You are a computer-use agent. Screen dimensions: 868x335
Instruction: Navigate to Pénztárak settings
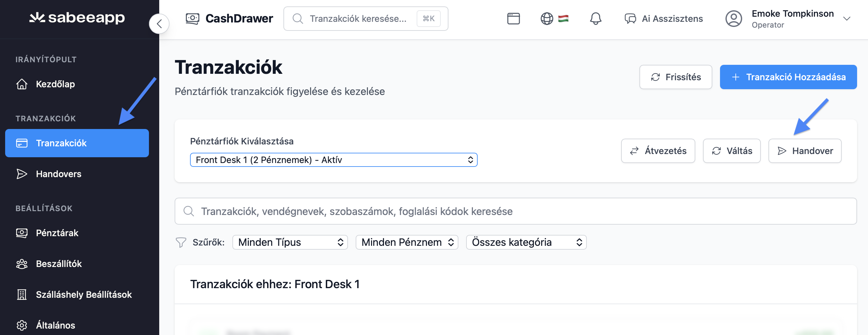click(x=57, y=233)
